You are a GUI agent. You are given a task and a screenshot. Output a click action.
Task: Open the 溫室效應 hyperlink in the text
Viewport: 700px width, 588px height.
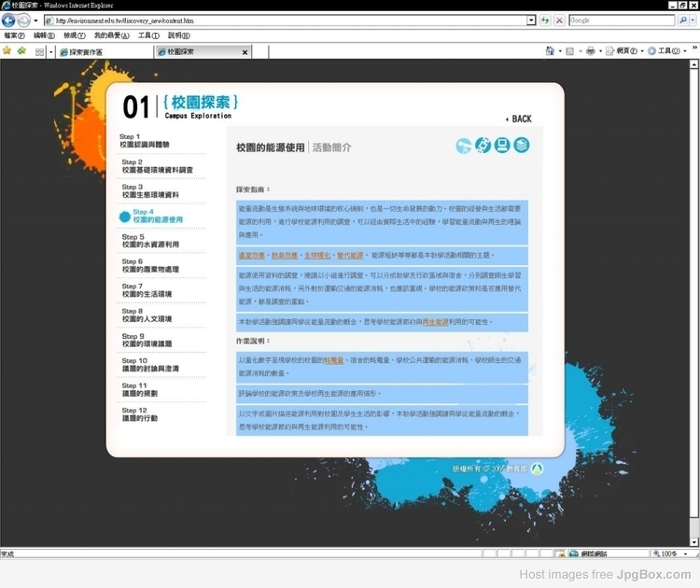coord(251,255)
